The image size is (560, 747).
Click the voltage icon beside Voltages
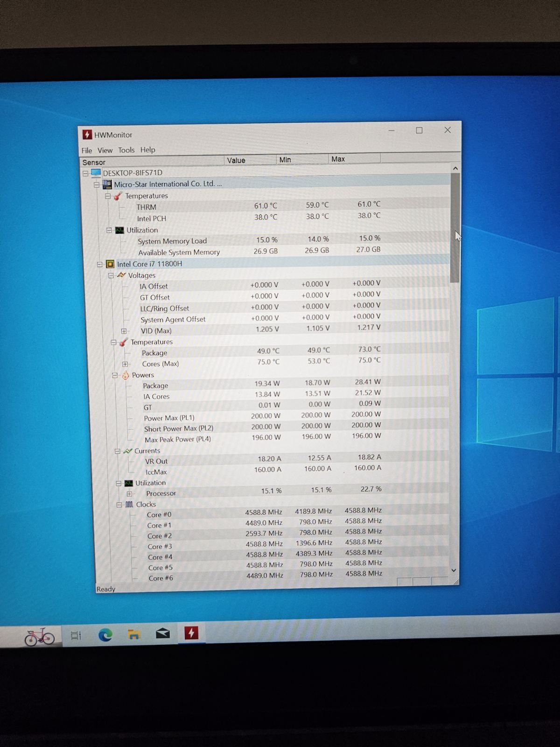click(x=121, y=275)
